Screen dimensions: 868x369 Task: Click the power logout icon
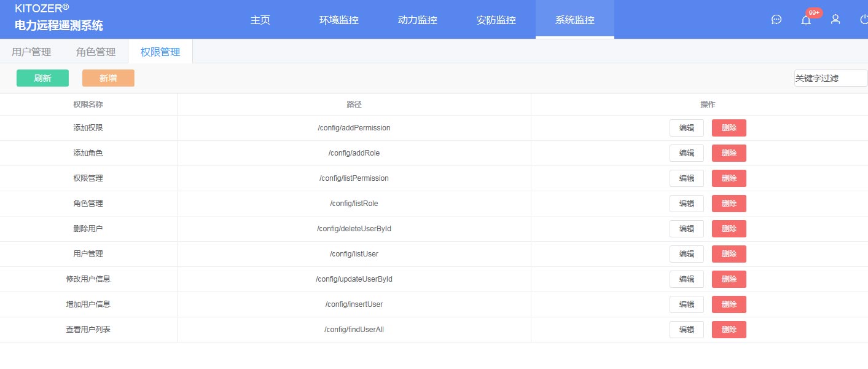(864, 20)
